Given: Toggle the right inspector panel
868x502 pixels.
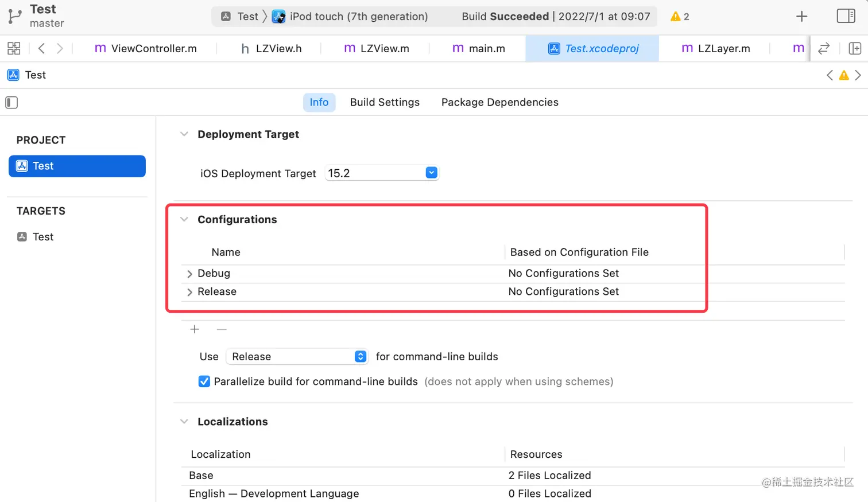Looking at the screenshot, I should pyautogui.click(x=846, y=16).
